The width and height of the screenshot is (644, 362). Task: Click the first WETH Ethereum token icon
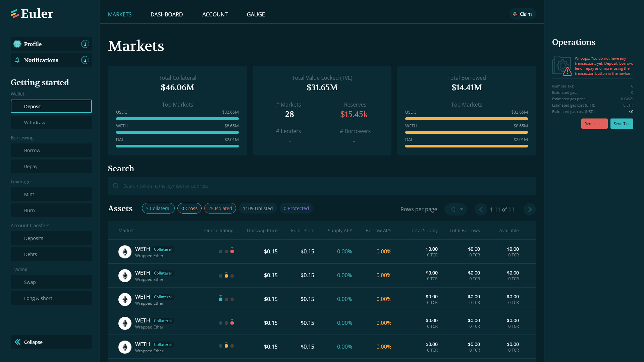(125, 252)
